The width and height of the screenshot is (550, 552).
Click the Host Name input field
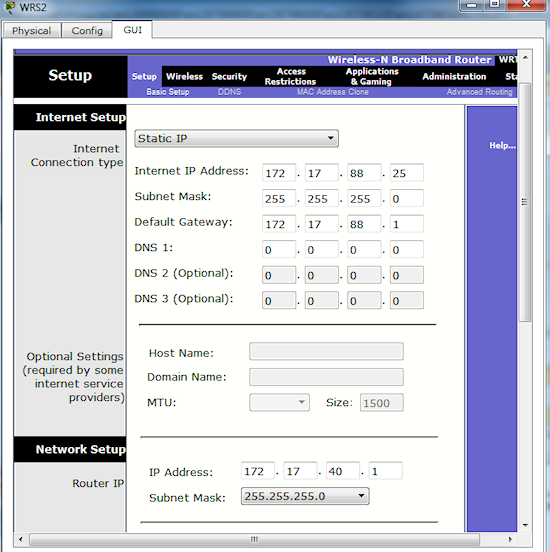point(326,351)
